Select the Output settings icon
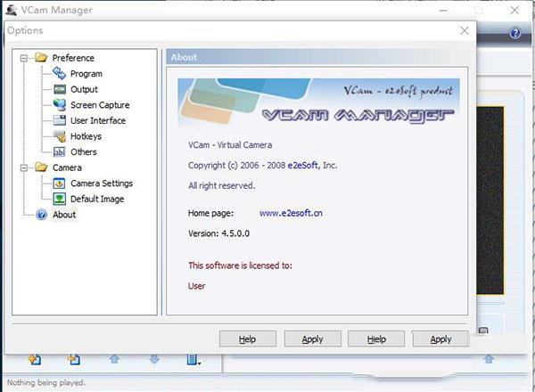 tap(59, 89)
